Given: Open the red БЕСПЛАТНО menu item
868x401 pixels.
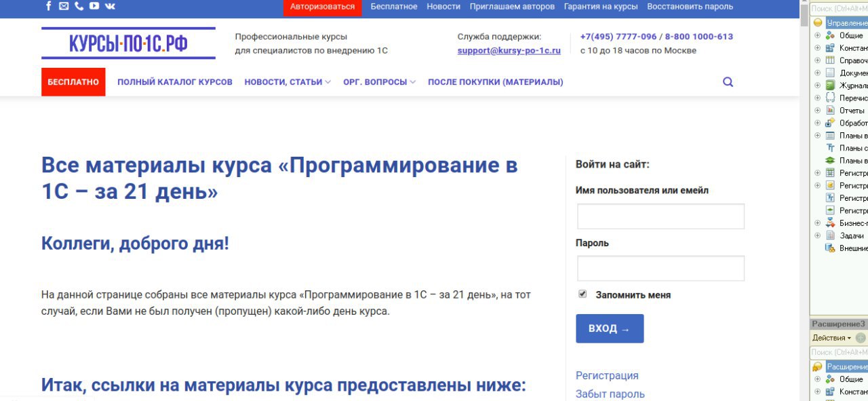Looking at the screenshot, I should tap(73, 82).
